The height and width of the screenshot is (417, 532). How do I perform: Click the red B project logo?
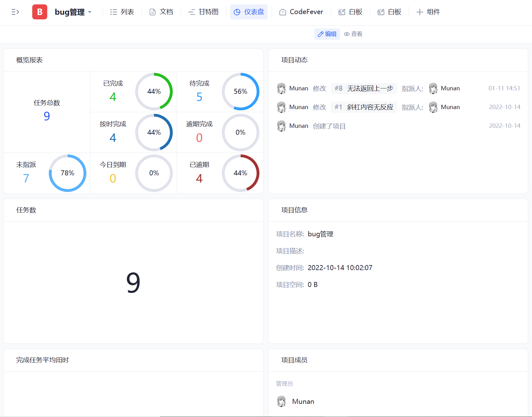(40, 12)
